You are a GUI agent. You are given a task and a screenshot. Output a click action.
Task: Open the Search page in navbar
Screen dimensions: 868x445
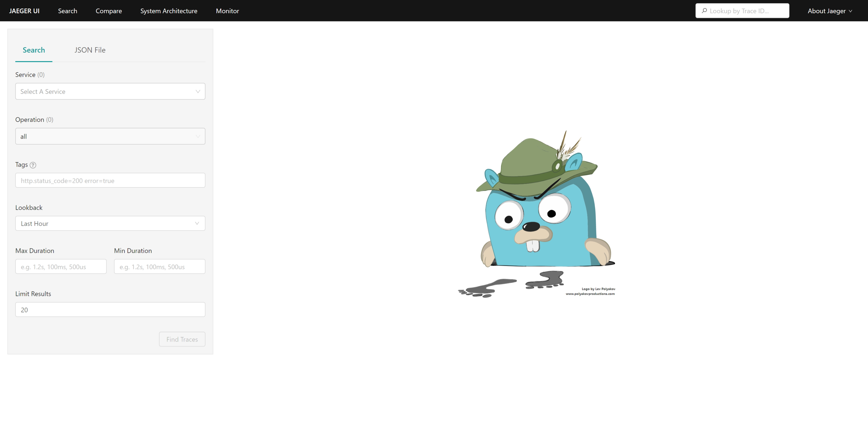(x=67, y=11)
